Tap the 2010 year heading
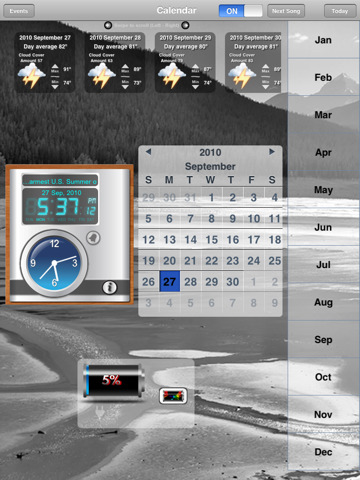 coord(210,152)
